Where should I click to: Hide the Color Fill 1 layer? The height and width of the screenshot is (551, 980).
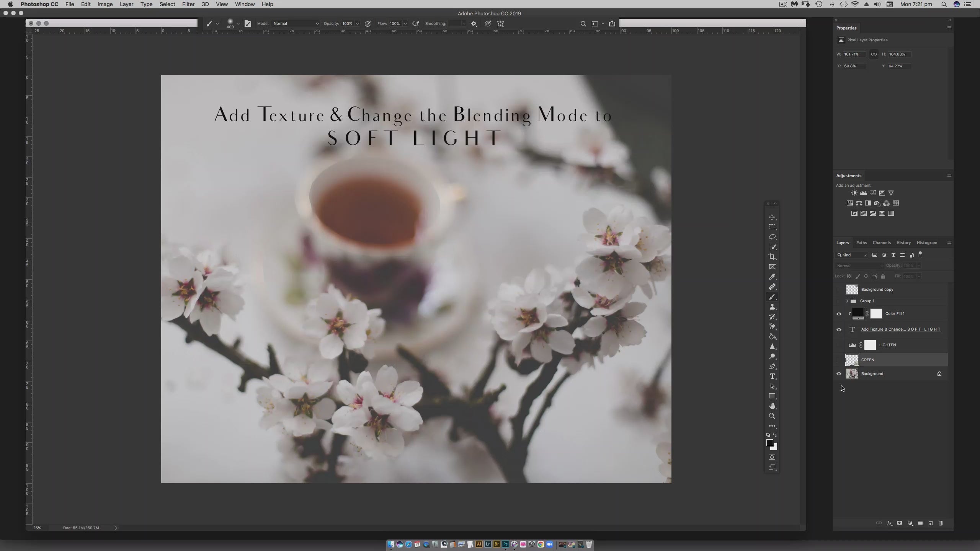click(x=839, y=314)
